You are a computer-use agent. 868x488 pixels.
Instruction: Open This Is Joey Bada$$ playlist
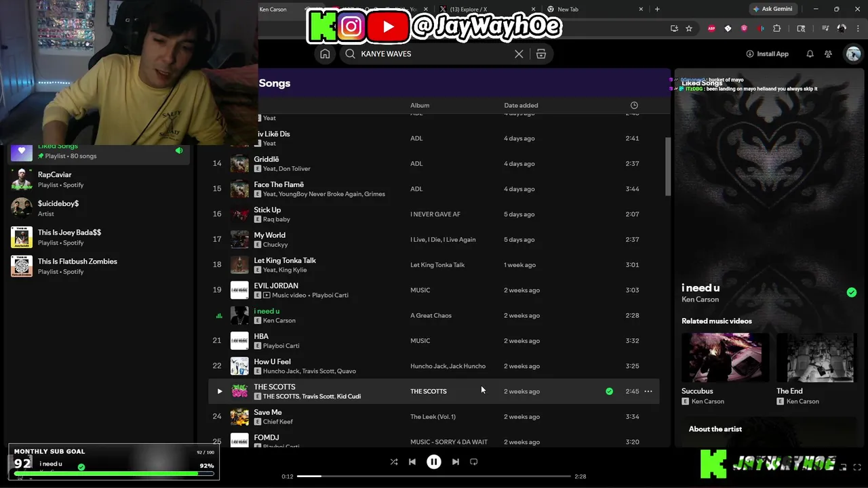coord(98,237)
